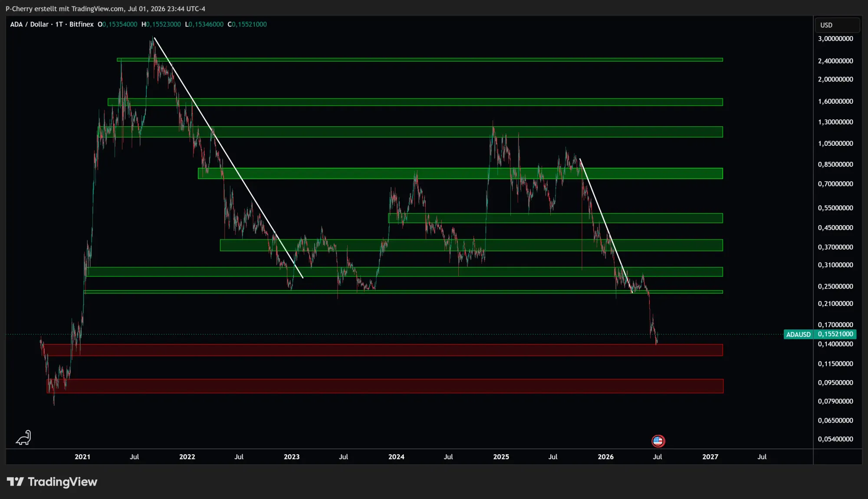The image size is (868, 499).
Task: Click the 2,00000000 price axis label
Action: click(x=835, y=79)
